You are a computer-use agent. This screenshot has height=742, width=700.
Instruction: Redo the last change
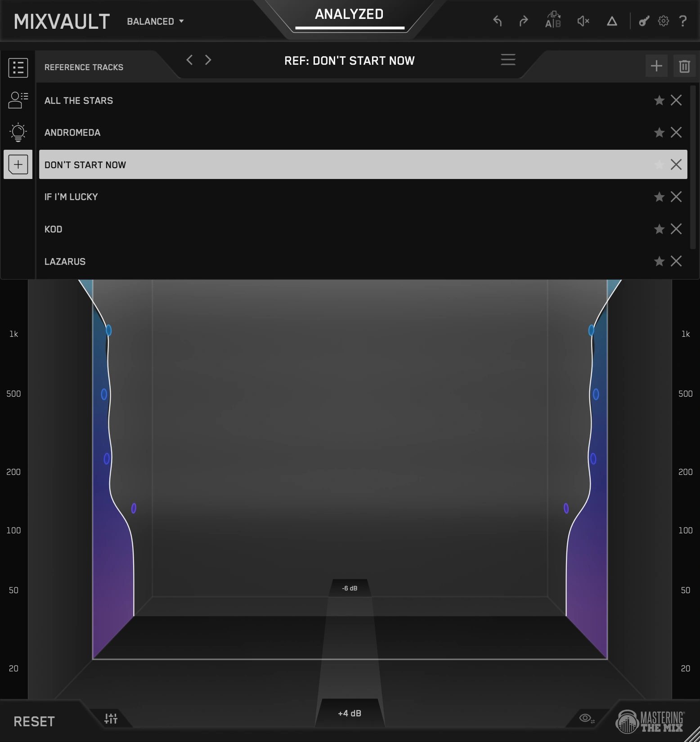[524, 21]
